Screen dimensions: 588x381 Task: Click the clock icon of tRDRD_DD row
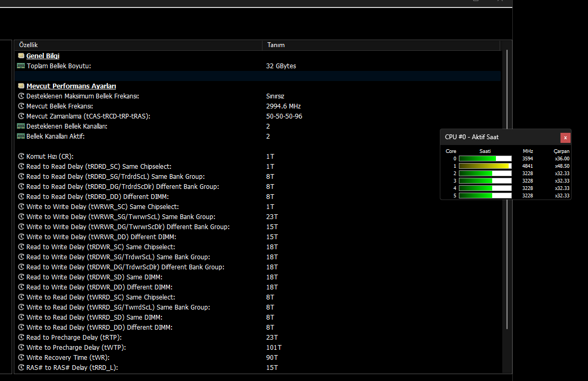click(x=21, y=196)
